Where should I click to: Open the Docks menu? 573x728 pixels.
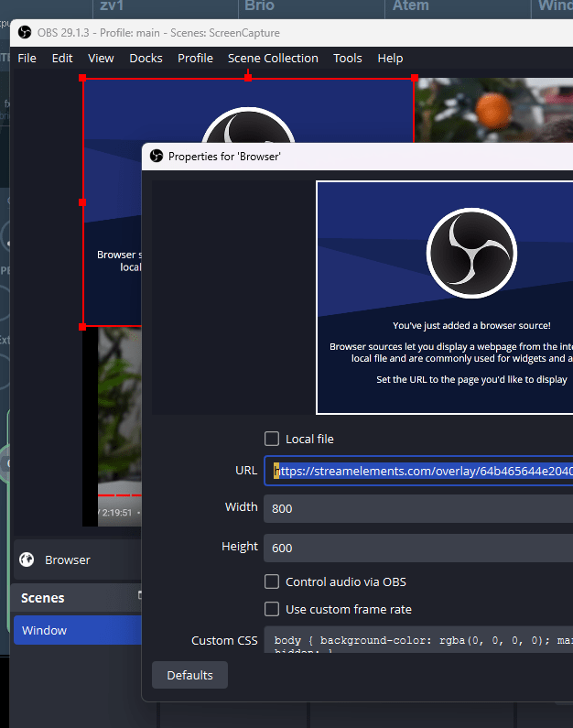[x=146, y=59]
